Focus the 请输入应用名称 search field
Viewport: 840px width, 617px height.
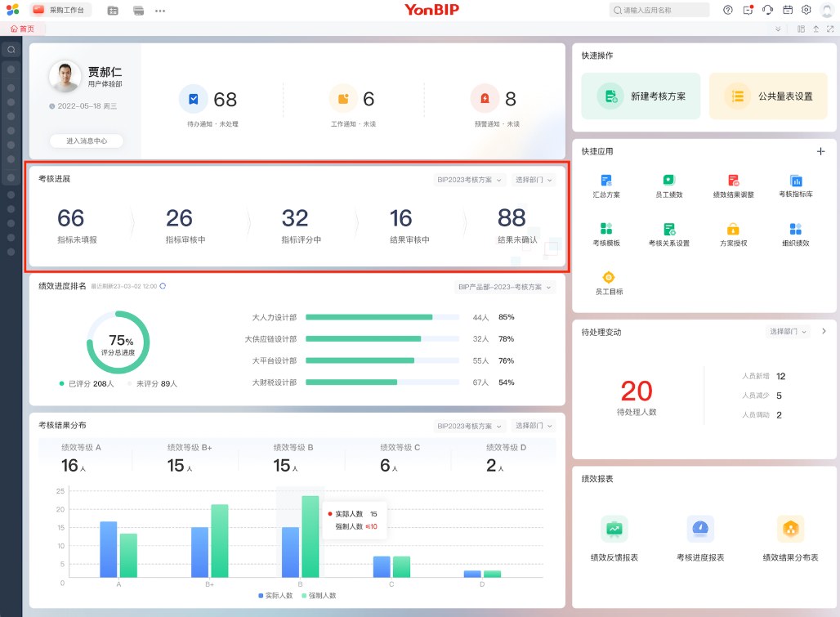click(x=659, y=10)
